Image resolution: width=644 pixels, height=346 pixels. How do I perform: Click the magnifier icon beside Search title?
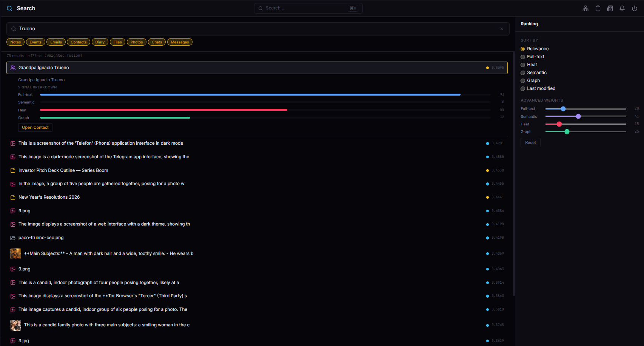pyautogui.click(x=9, y=8)
